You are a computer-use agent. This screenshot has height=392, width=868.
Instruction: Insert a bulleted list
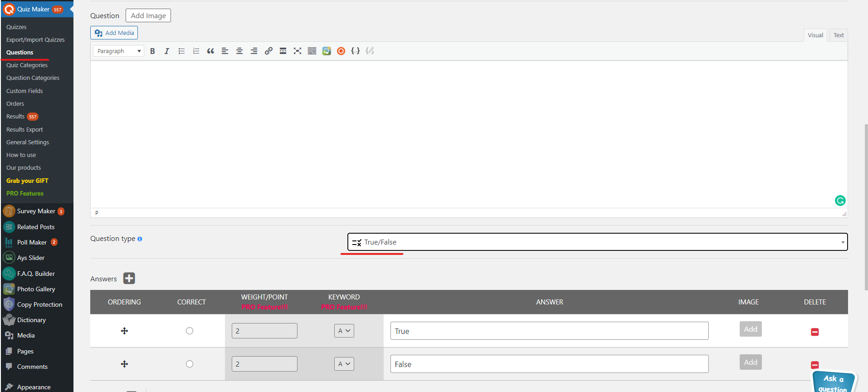tap(181, 51)
